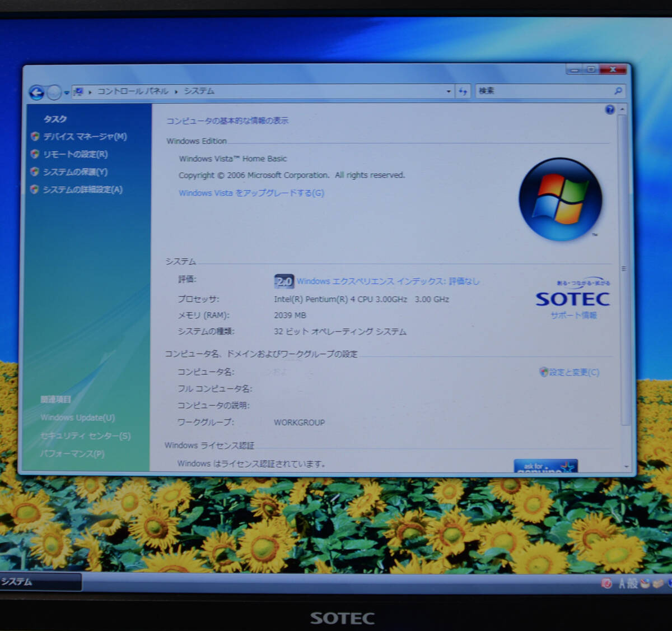
Task: Click the red security tray icon
Action: (606, 583)
